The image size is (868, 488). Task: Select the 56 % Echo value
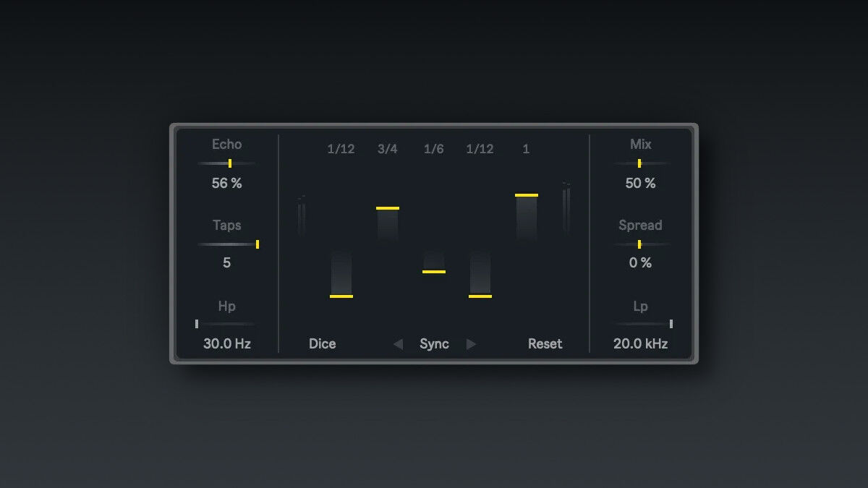point(226,184)
